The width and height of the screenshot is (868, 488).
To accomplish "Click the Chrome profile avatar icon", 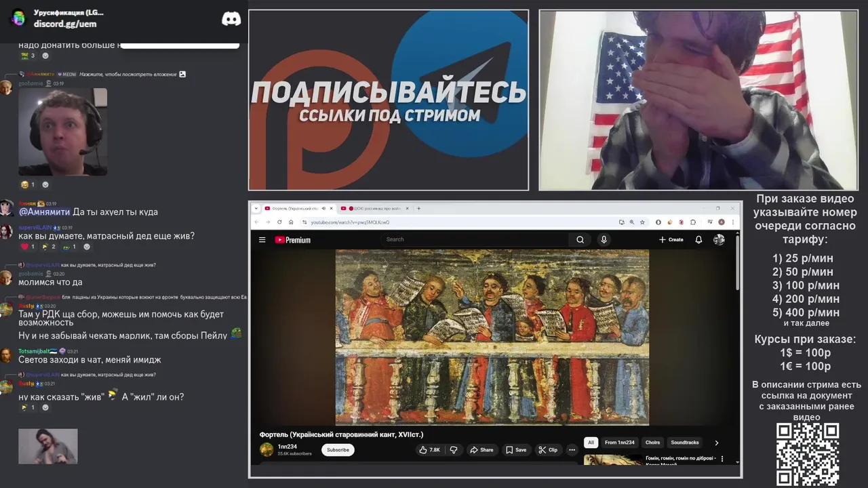I will (722, 222).
